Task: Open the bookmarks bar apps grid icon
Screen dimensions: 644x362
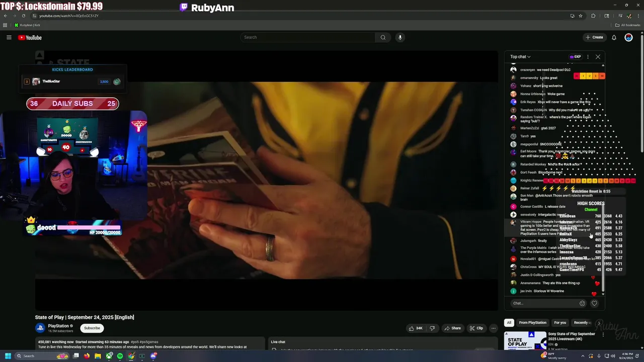Action: click(x=6, y=25)
